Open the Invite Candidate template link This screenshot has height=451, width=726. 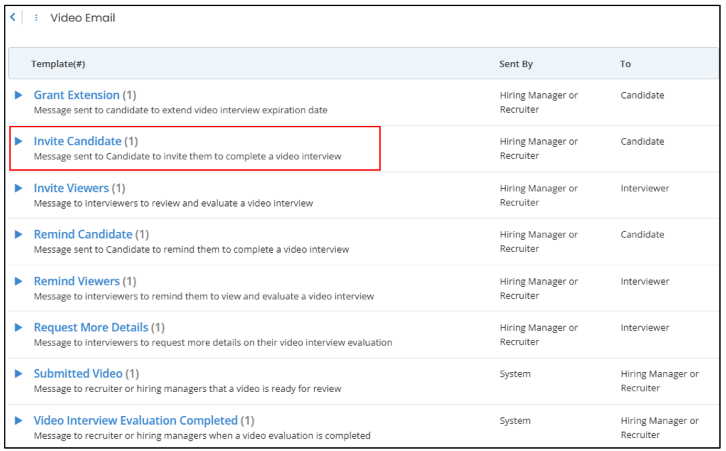77,141
